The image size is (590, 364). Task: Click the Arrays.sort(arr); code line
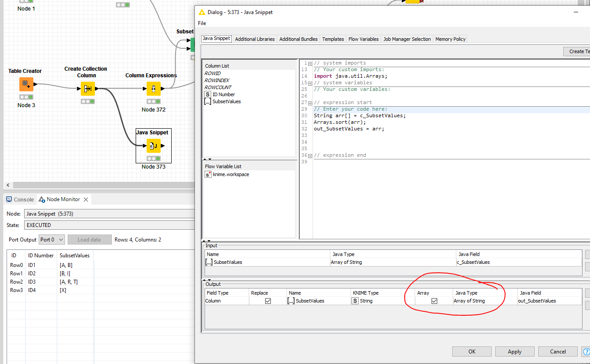340,122
